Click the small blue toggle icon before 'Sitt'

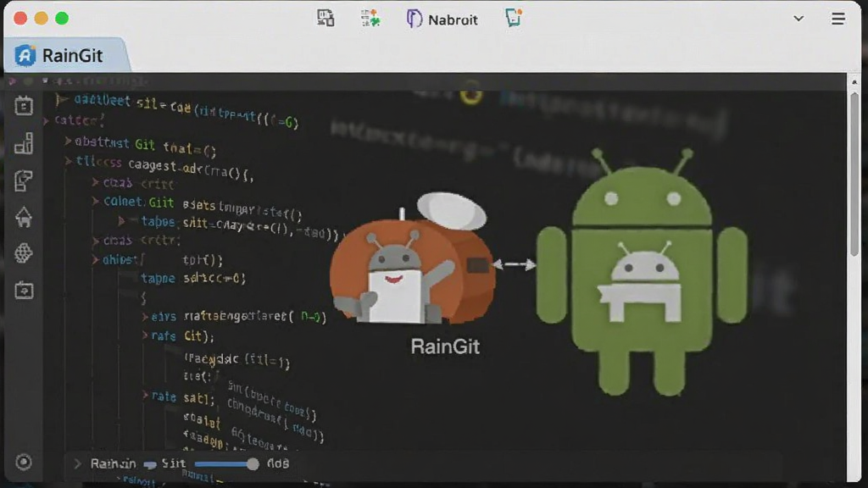tap(150, 465)
